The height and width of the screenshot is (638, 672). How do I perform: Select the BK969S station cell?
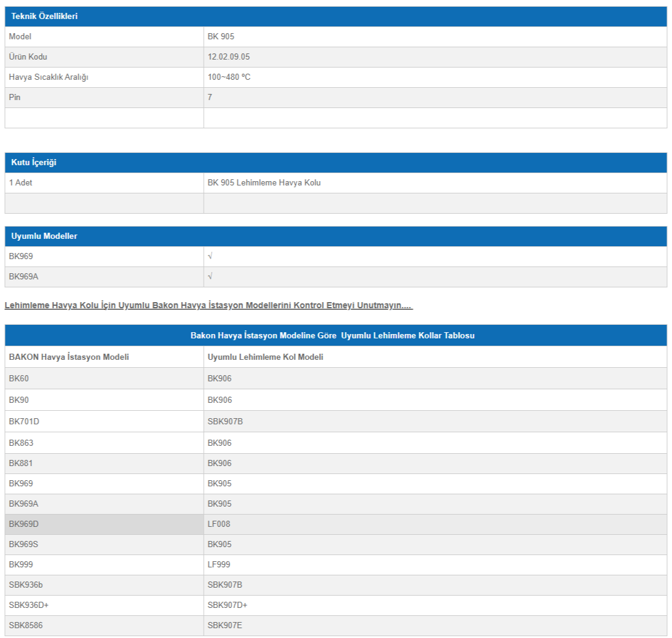(x=104, y=545)
